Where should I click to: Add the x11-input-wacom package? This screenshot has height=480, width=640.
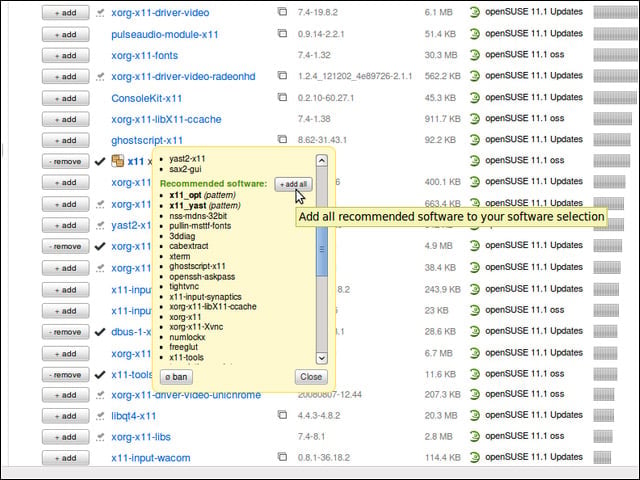click(65, 458)
